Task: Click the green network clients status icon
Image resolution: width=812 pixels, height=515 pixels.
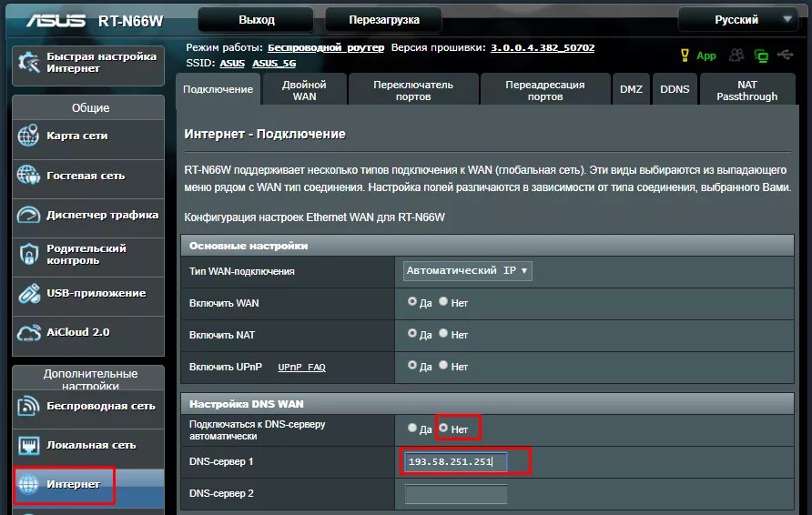Action: click(x=761, y=56)
